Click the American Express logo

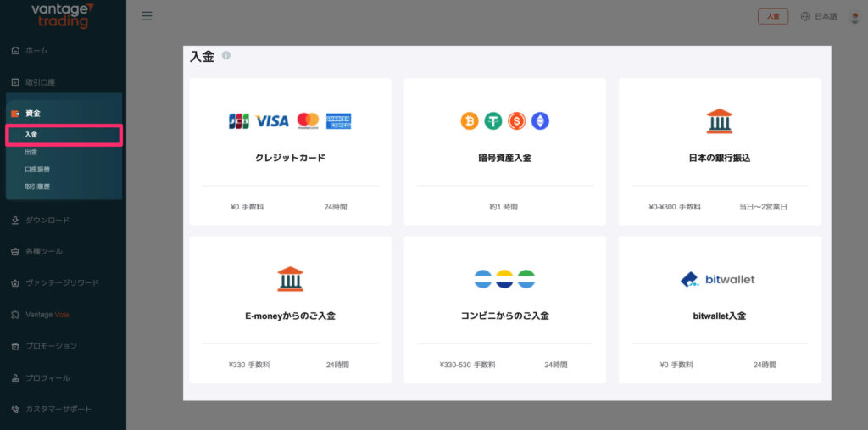tap(338, 120)
